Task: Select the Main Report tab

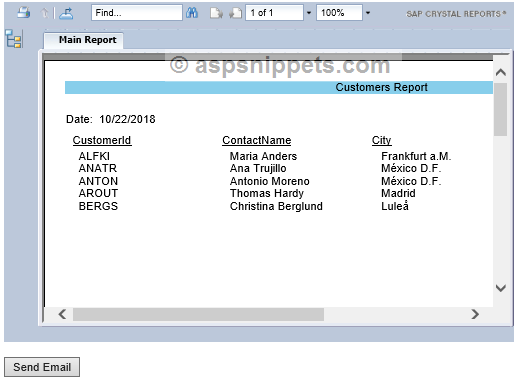Action: pos(84,40)
